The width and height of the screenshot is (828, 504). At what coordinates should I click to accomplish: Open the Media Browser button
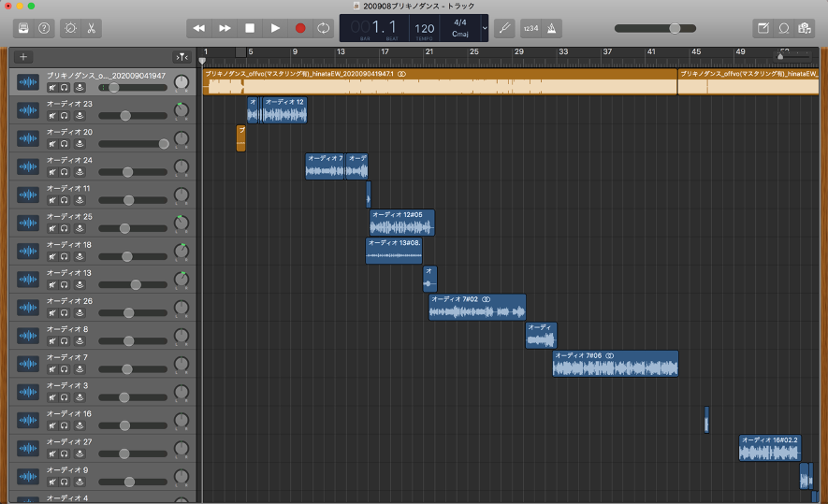pyautogui.click(x=805, y=28)
